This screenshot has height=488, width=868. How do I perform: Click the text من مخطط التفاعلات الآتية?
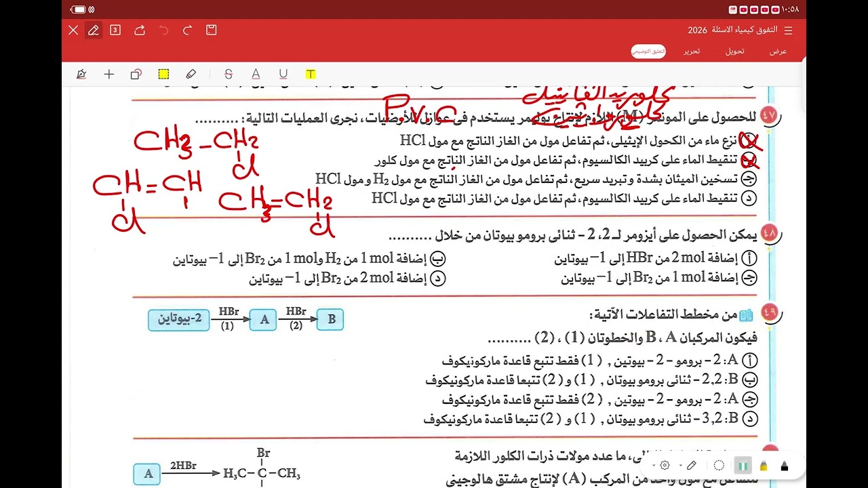click(x=663, y=315)
